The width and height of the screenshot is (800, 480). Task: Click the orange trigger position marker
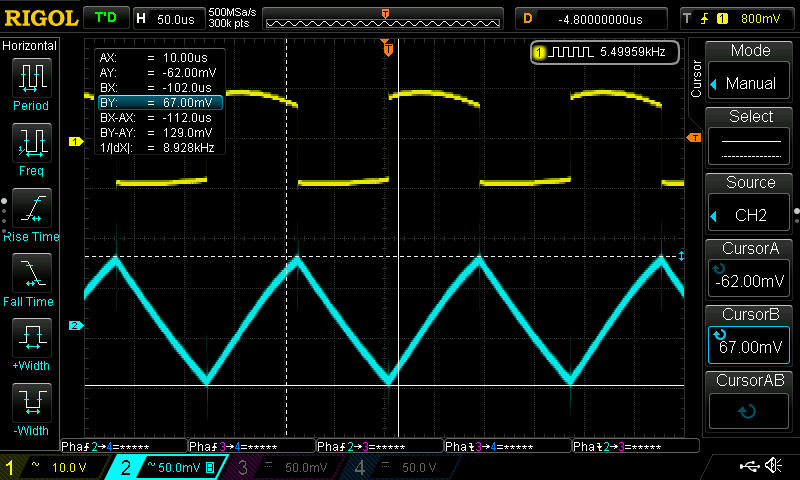click(386, 46)
